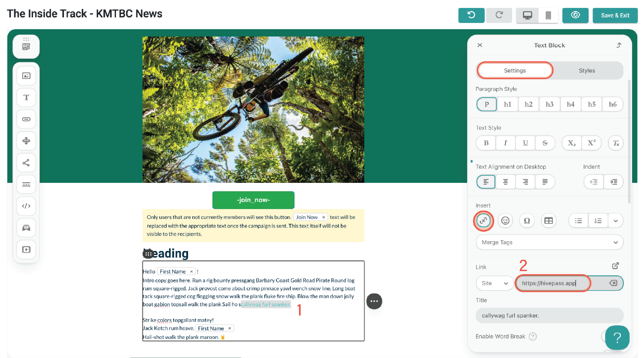Add a text block from sidebar
644x358 pixels.
pos(26,97)
